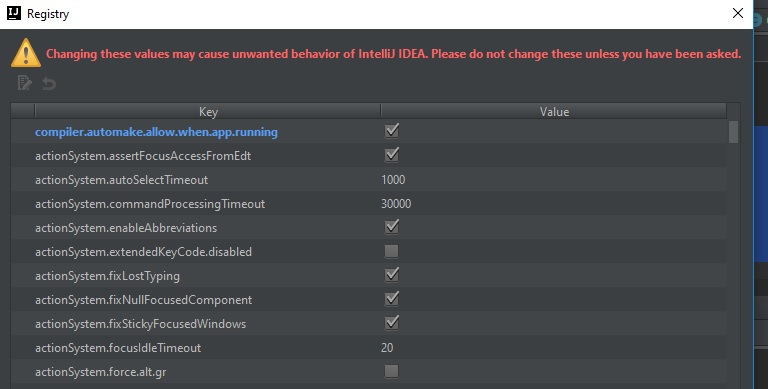Toggle actionSystem.assertFocusAccessFromEdt checkbox
Image resolution: width=768 pixels, height=389 pixels.
point(391,155)
